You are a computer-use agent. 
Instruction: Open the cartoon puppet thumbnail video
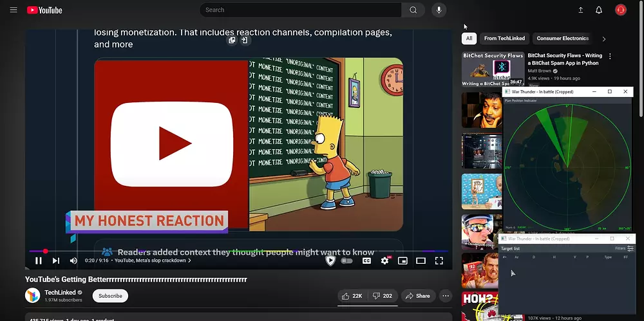tap(482, 191)
